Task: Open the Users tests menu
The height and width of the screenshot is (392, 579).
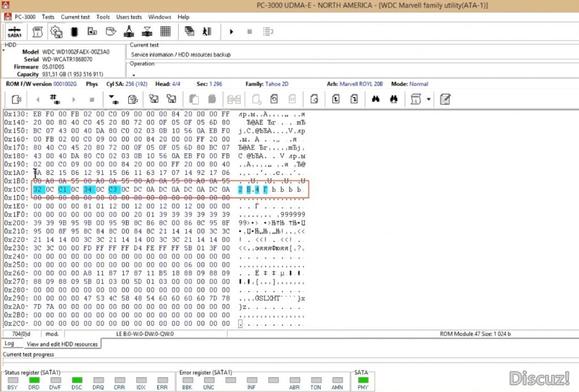Action: pos(129,17)
